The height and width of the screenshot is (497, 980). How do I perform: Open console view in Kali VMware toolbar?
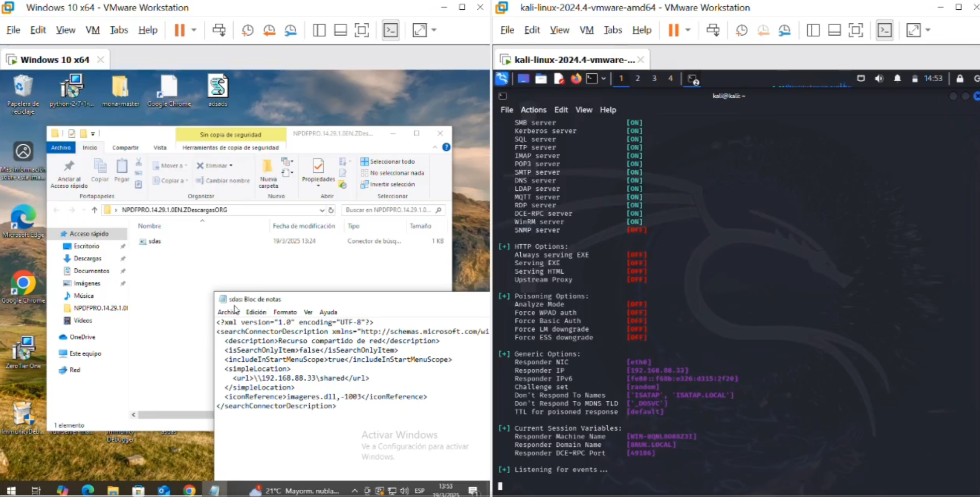[884, 30]
